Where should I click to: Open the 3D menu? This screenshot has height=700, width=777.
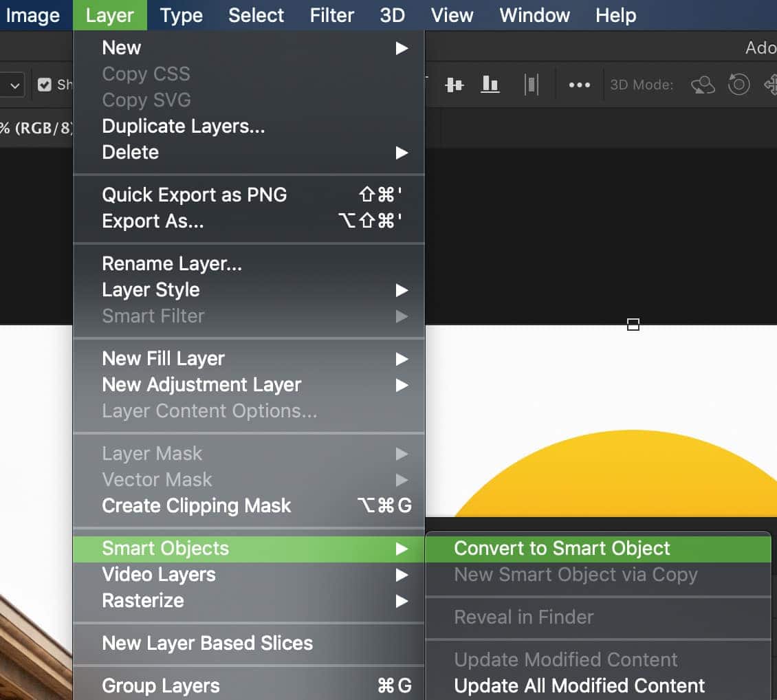tap(392, 15)
